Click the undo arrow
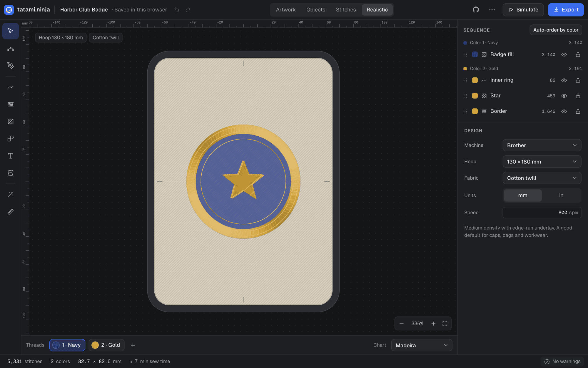588x368 pixels. click(x=176, y=10)
